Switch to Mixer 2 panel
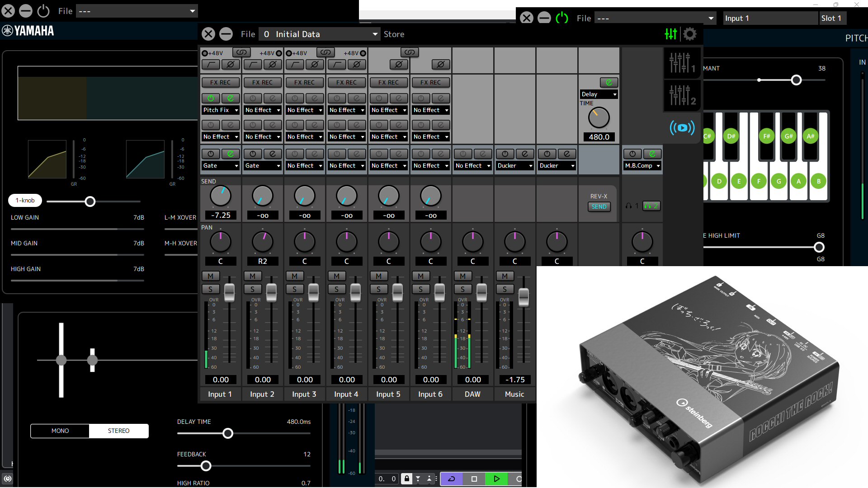 [682, 96]
